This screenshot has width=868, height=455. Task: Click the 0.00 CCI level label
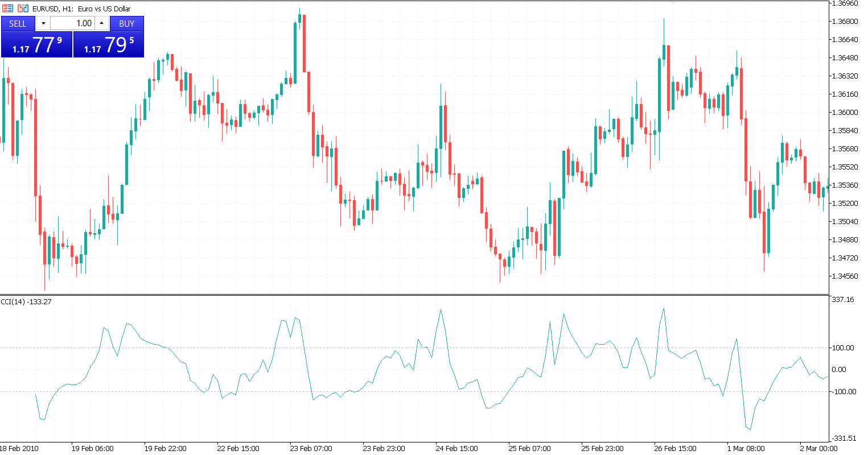coord(840,370)
